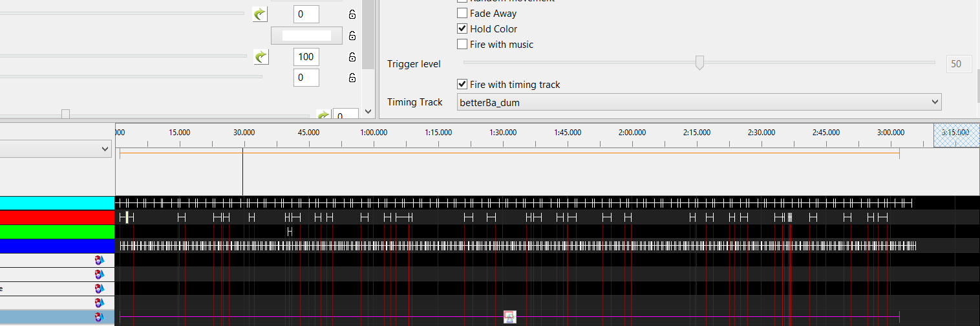Viewport: 980px width, 326px height.
Task: Click the model icon in the row ending with 'e'
Action: pyautogui.click(x=99, y=288)
